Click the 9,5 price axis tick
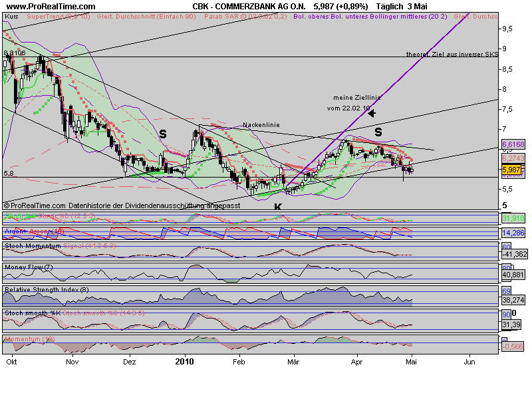The width and height of the screenshot is (532, 399). point(507,29)
